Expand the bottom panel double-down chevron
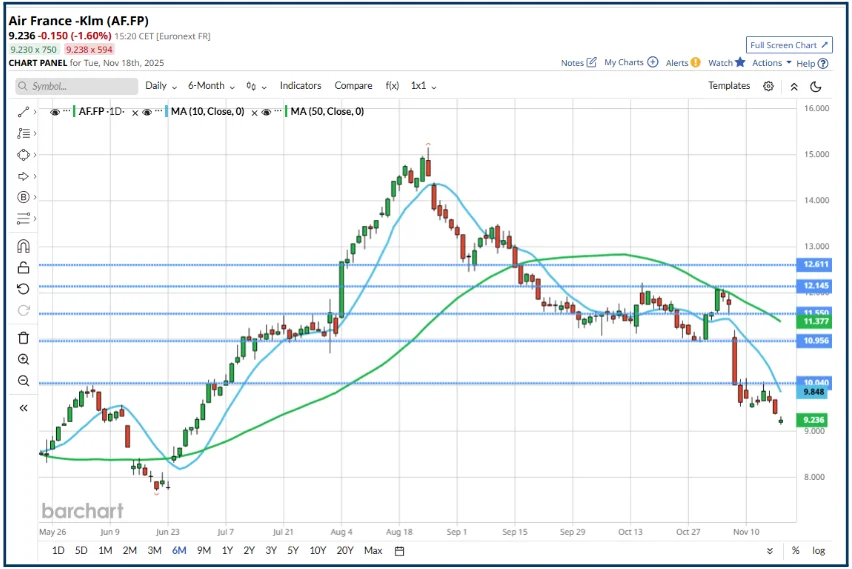Viewport: 852px width, 569px height. click(x=770, y=551)
